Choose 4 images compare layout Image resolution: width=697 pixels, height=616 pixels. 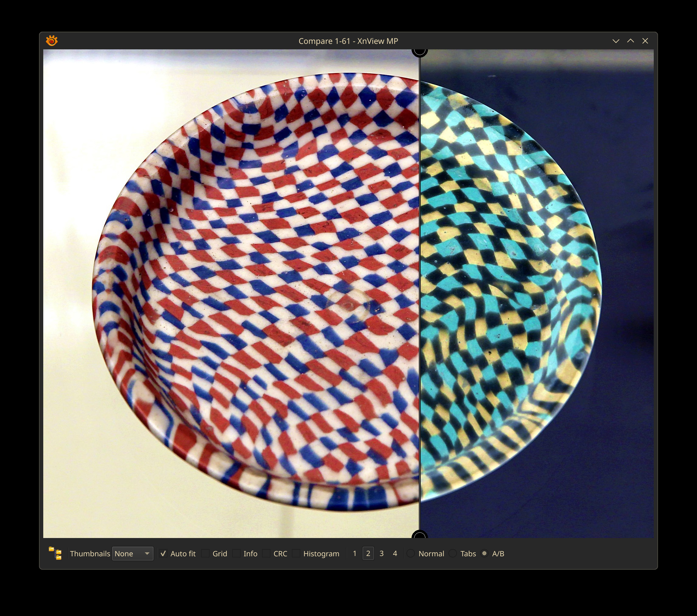[395, 554]
